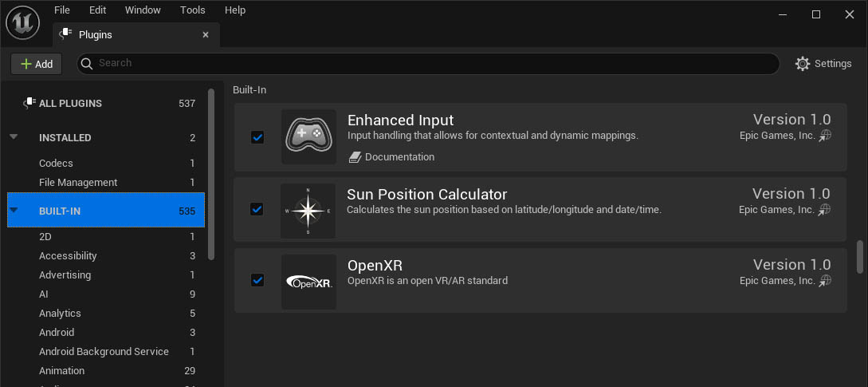The image size is (868, 387).
Task: Open the Settings button
Action: tap(823, 64)
